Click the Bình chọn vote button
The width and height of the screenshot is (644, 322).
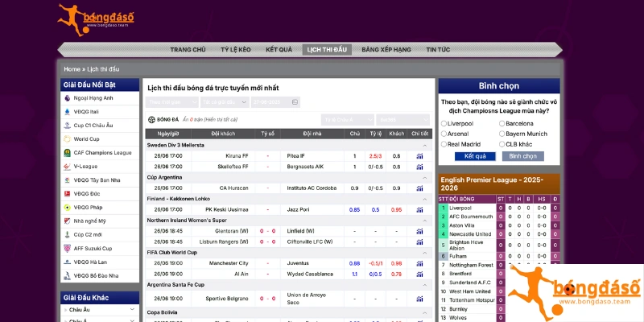[x=522, y=156]
